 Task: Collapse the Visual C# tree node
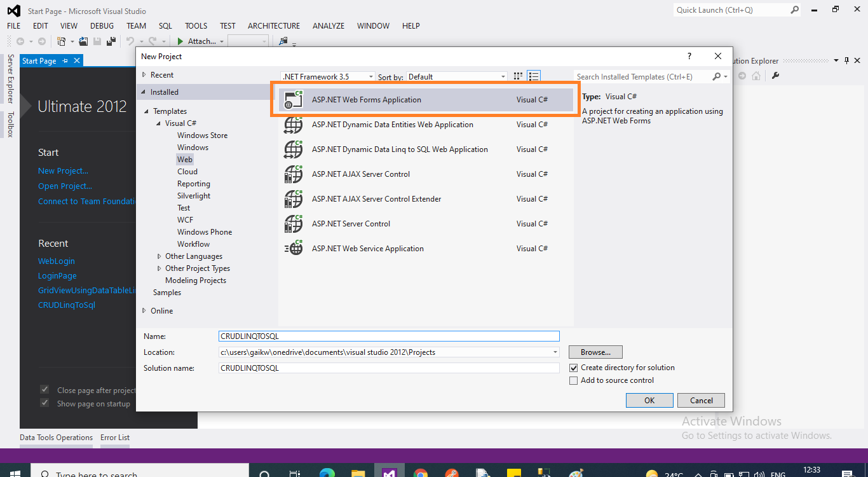159,123
